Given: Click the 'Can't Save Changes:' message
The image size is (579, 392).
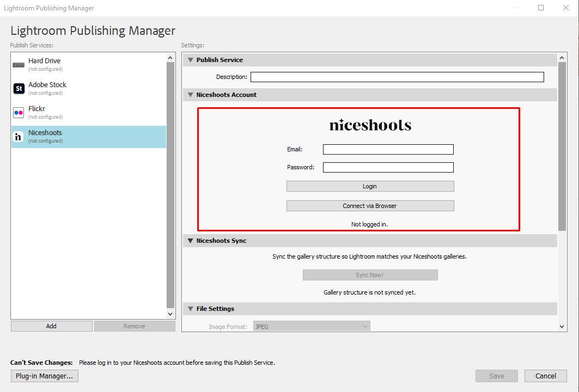Looking at the screenshot, I should (x=41, y=363).
